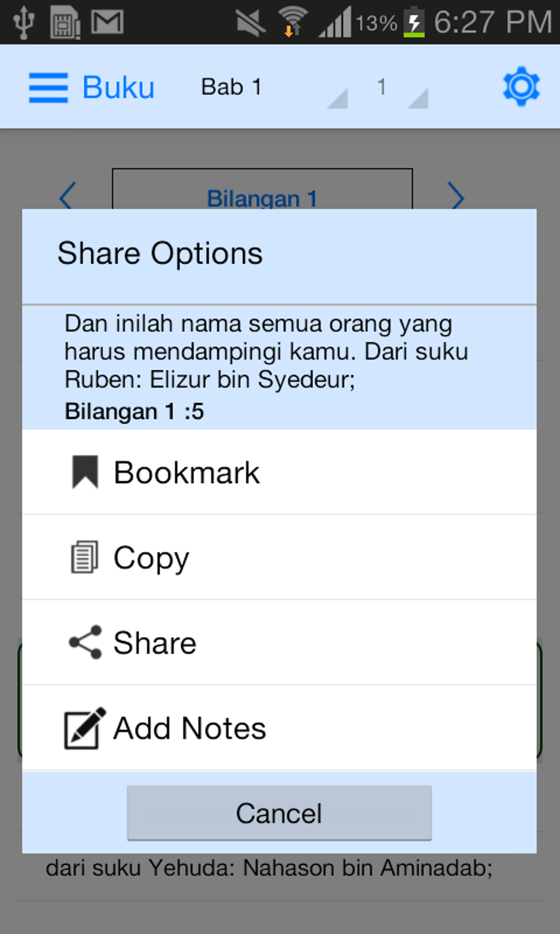Go to previous chapter with left arrow

tap(67, 196)
